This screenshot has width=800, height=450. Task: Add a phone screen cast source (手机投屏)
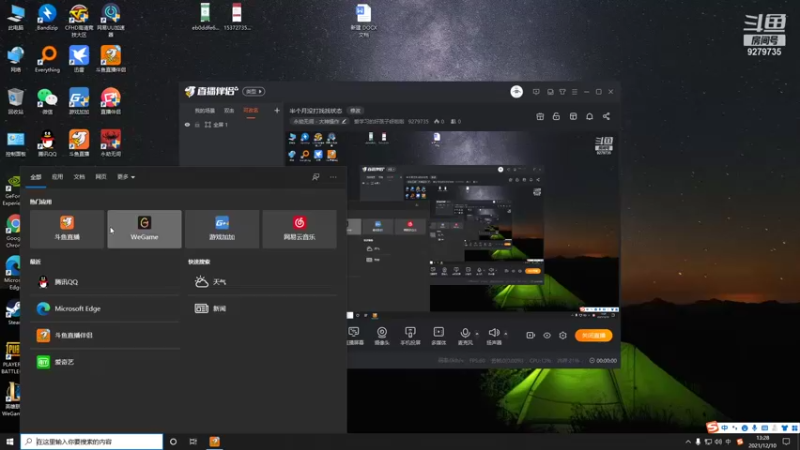[x=410, y=335]
